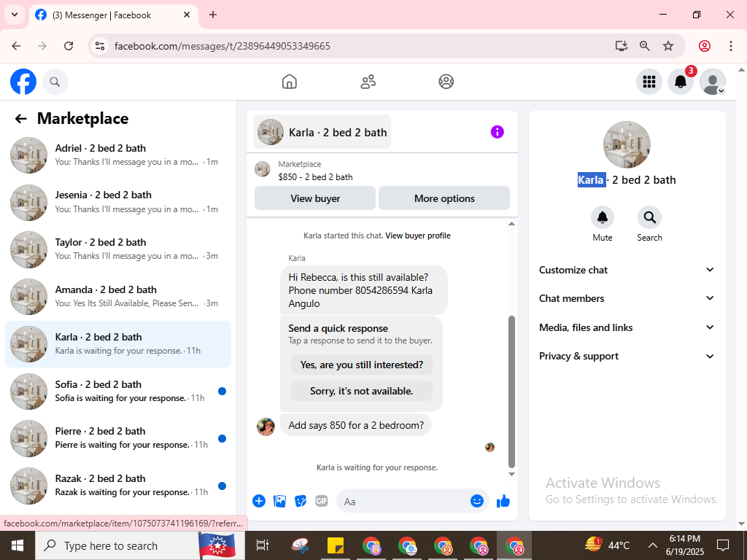Open the Groups icon in top navigation

pos(446,82)
